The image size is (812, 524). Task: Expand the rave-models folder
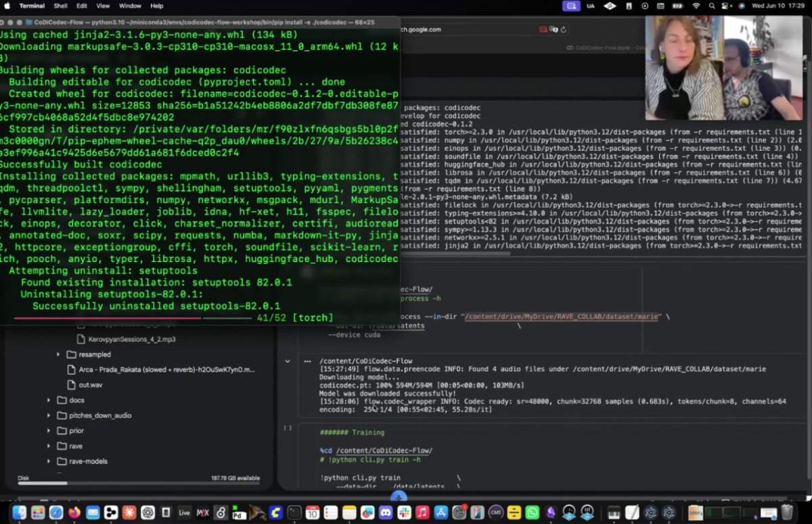(49, 461)
